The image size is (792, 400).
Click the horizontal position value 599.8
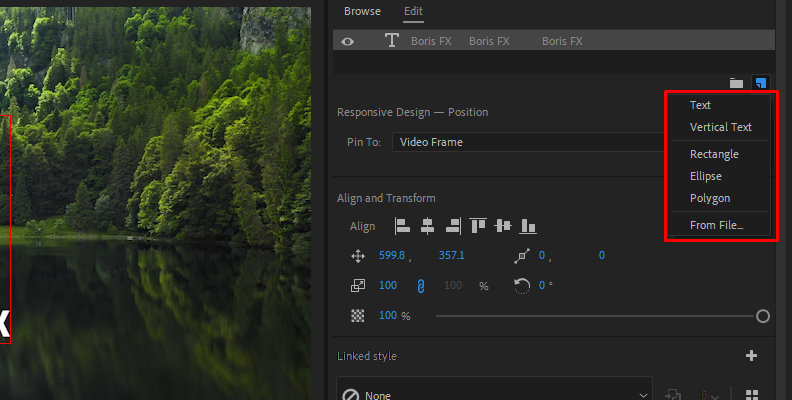392,256
